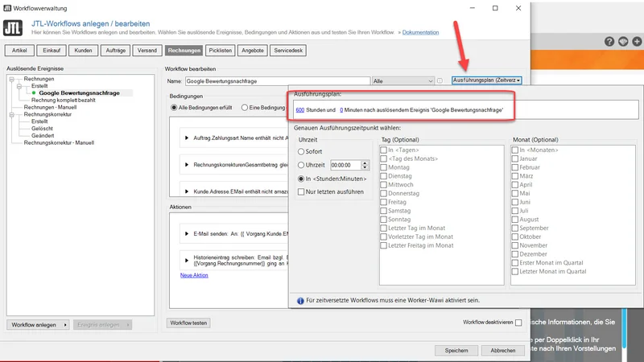Click the round icon between help and plus in background window
This screenshot has height=362, width=644.
pyautogui.click(x=623, y=42)
